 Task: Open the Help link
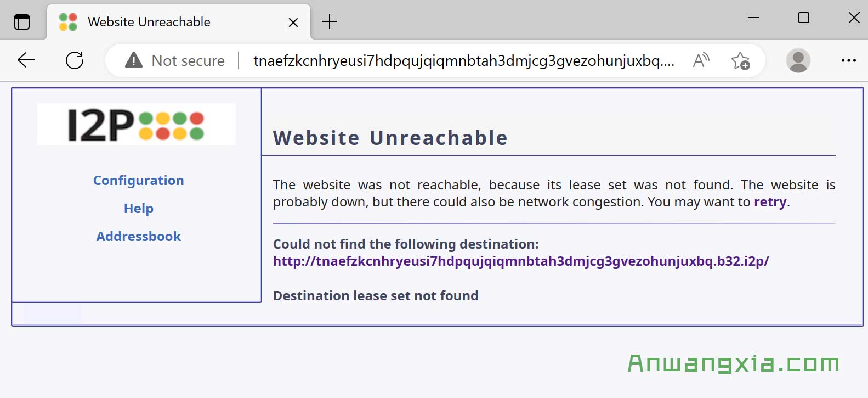coord(139,209)
